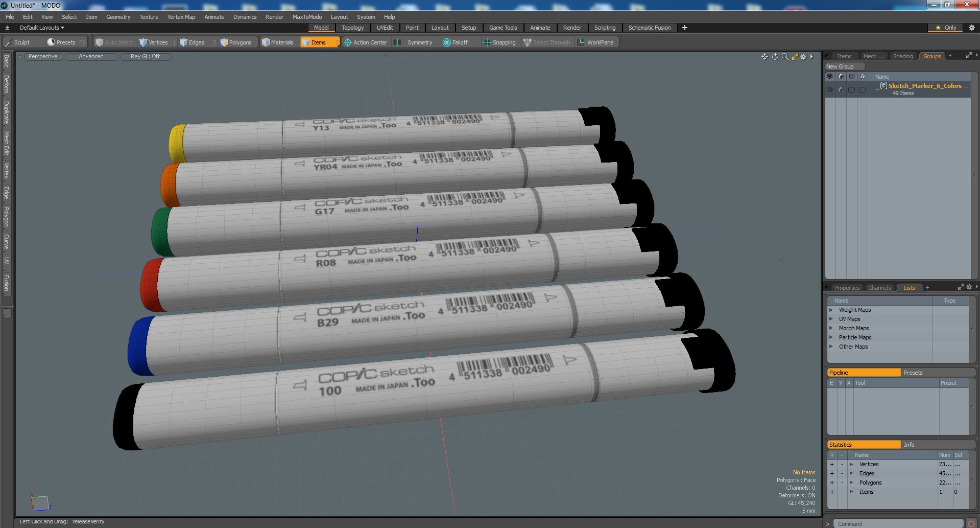Add a new layout tab with plus
Image resolution: width=980 pixels, height=528 pixels.
coord(684,28)
